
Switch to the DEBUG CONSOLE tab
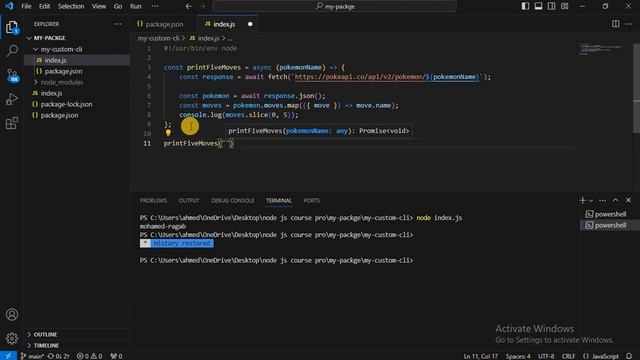tap(232, 200)
